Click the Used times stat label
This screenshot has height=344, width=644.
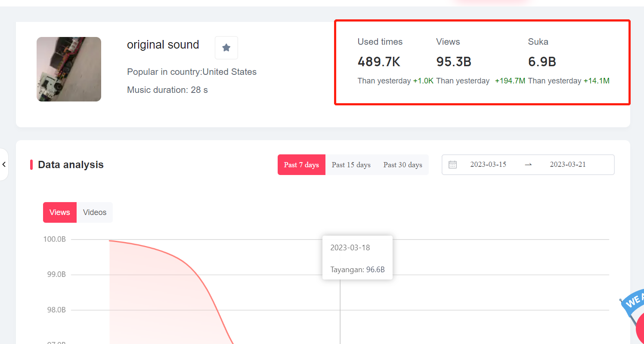pos(380,42)
